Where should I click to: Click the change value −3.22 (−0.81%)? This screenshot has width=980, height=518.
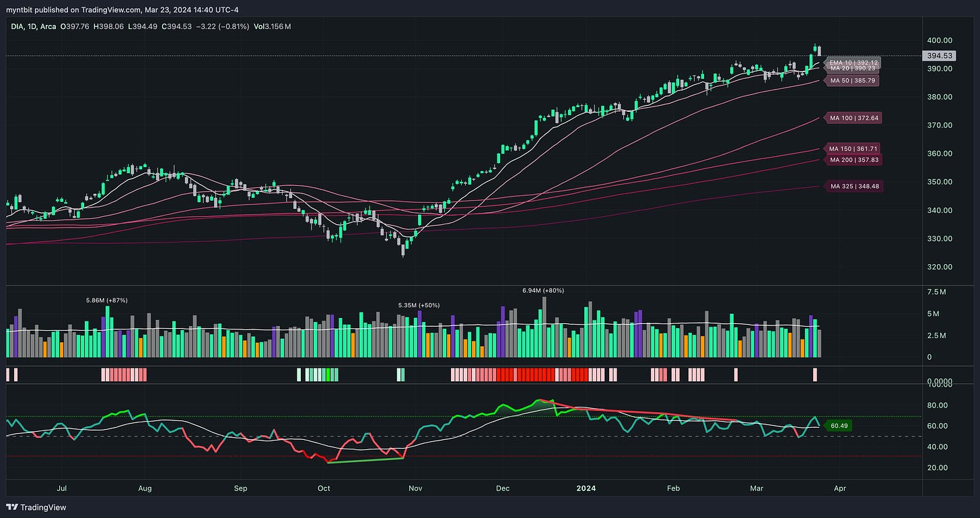pyautogui.click(x=221, y=26)
